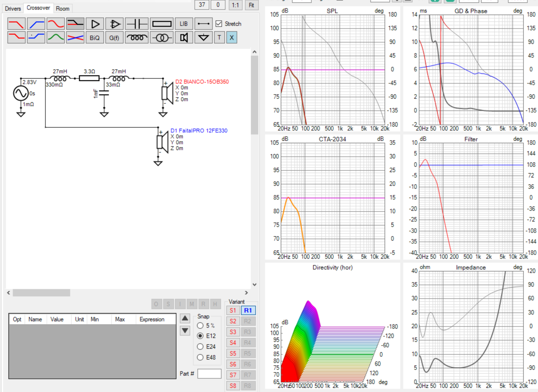This screenshot has width=538, height=392.
Task: Select the ground symbol tool
Action: [x=204, y=38]
